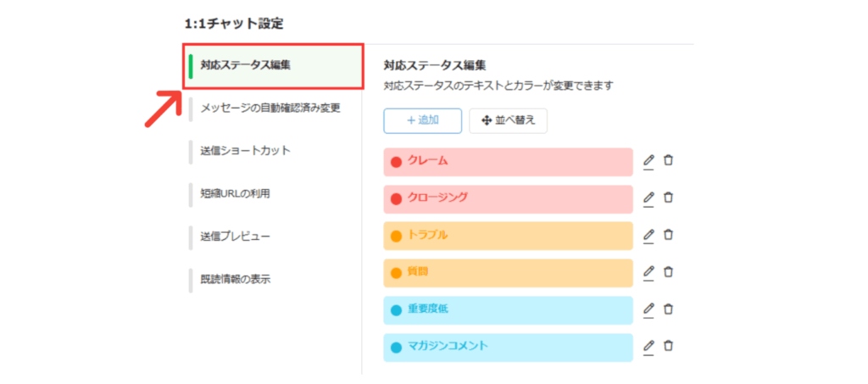
Task: Click the 並べ替え reorder button
Action: click(509, 121)
